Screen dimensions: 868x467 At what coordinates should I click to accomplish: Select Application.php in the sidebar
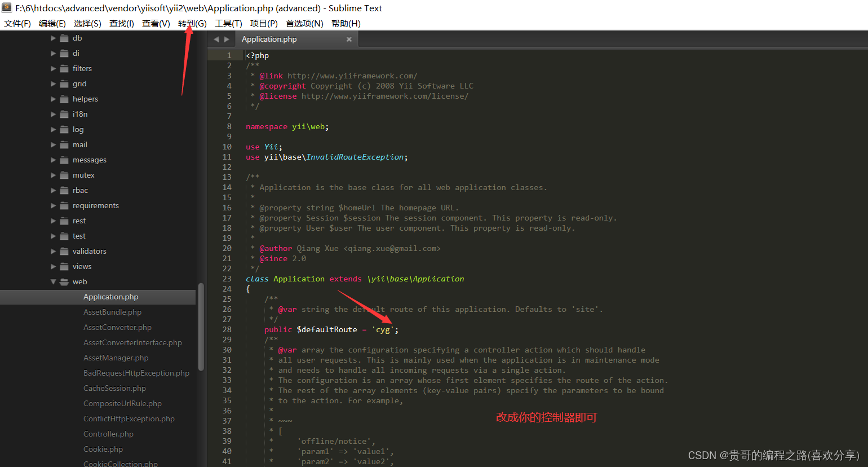pyautogui.click(x=98, y=297)
